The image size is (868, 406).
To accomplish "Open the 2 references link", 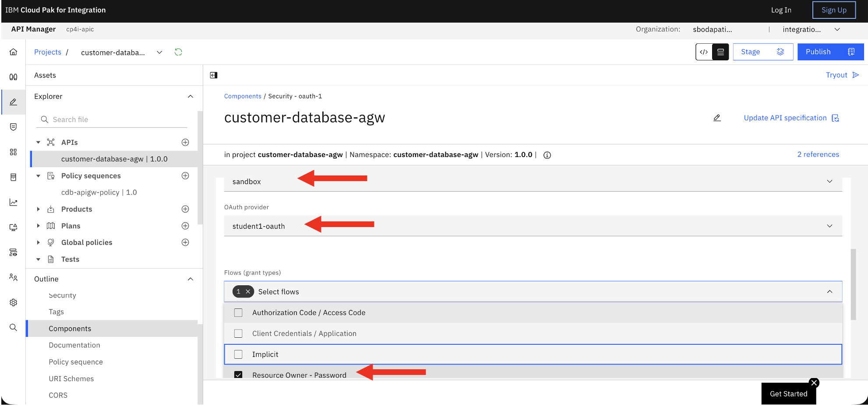I will [818, 154].
